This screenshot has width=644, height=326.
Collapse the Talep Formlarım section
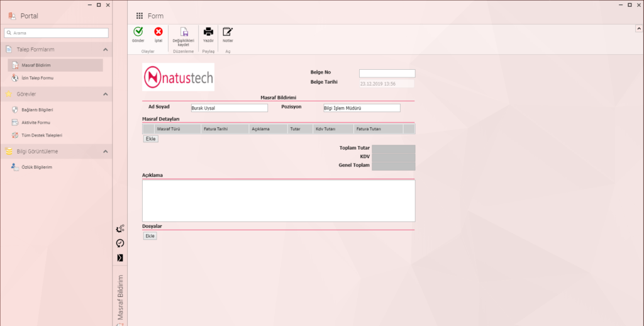106,49
